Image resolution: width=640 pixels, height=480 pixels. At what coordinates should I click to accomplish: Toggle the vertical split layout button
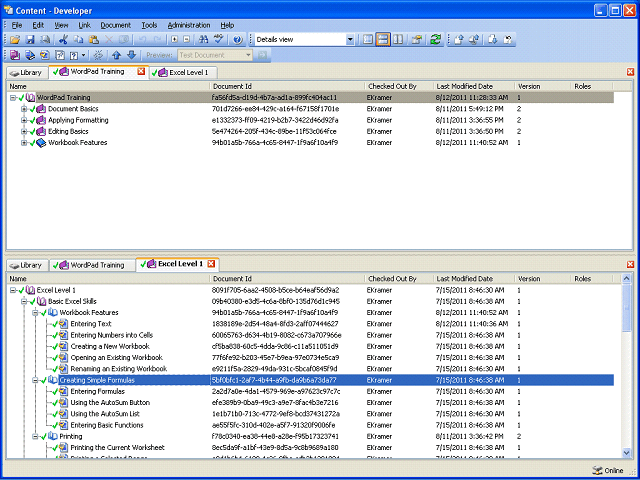[x=398, y=40]
